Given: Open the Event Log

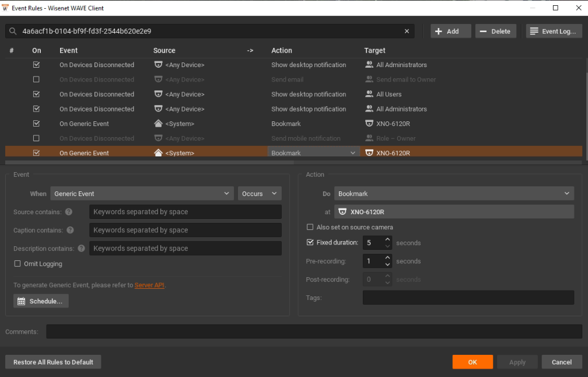Looking at the screenshot, I should point(554,32).
